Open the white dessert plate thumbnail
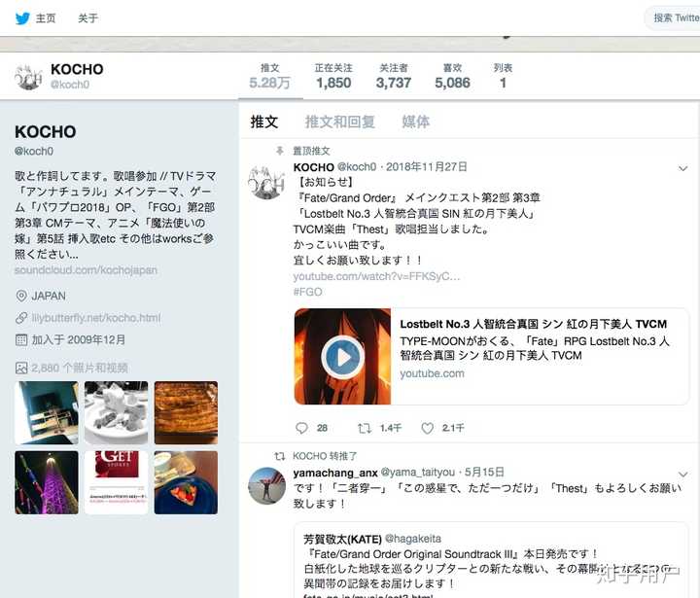Image resolution: width=700 pixels, height=598 pixels. click(116, 412)
